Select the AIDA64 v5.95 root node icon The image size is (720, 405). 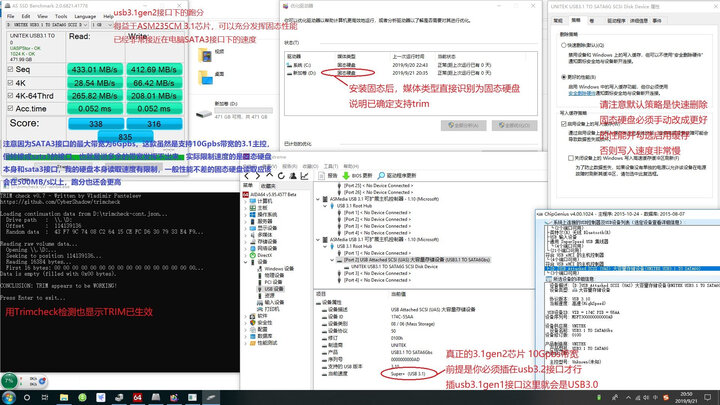point(246,195)
